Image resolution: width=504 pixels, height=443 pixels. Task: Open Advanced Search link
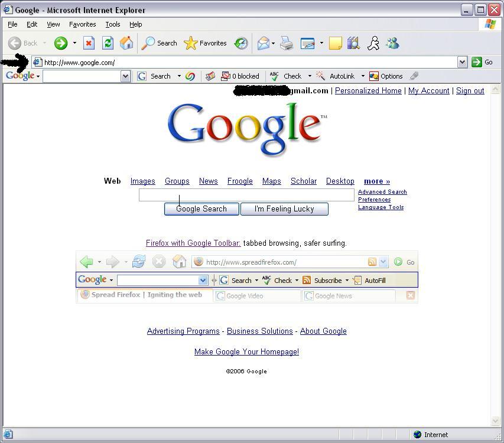coord(382,192)
